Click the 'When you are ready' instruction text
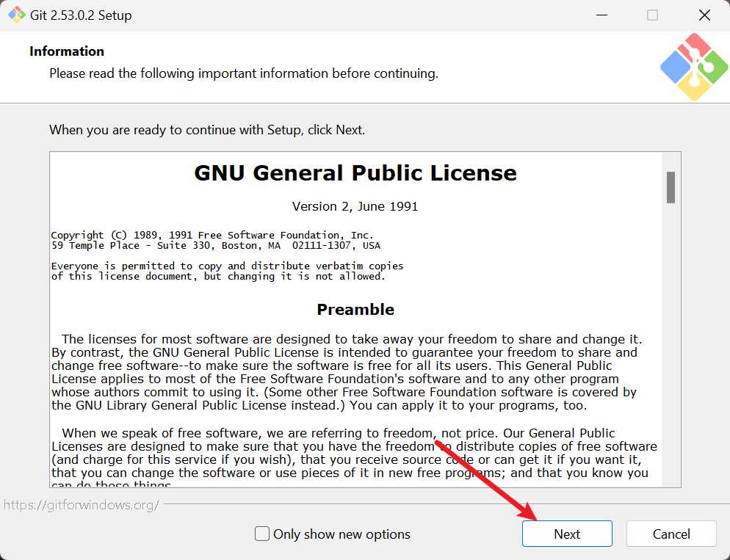 click(x=207, y=130)
